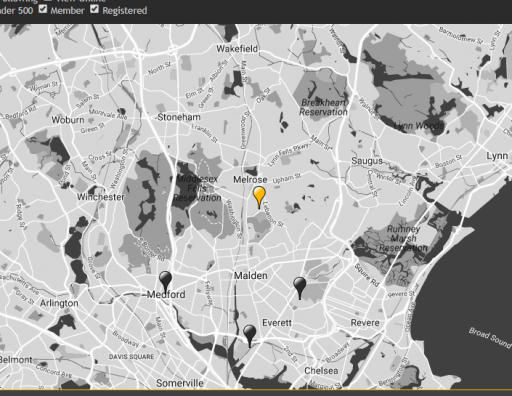
Task: Click the Saugus town label
Action: click(x=367, y=161)
